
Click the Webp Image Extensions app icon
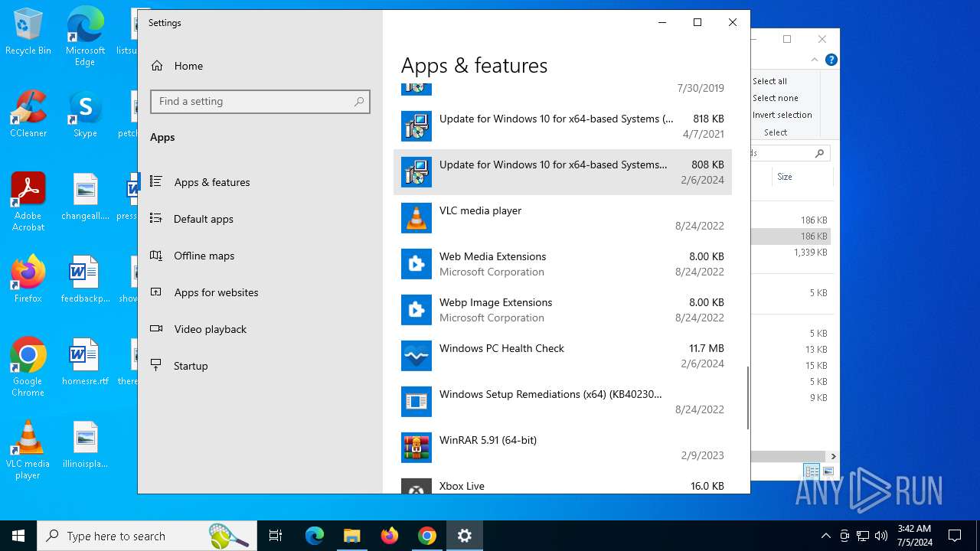point(416,310)
